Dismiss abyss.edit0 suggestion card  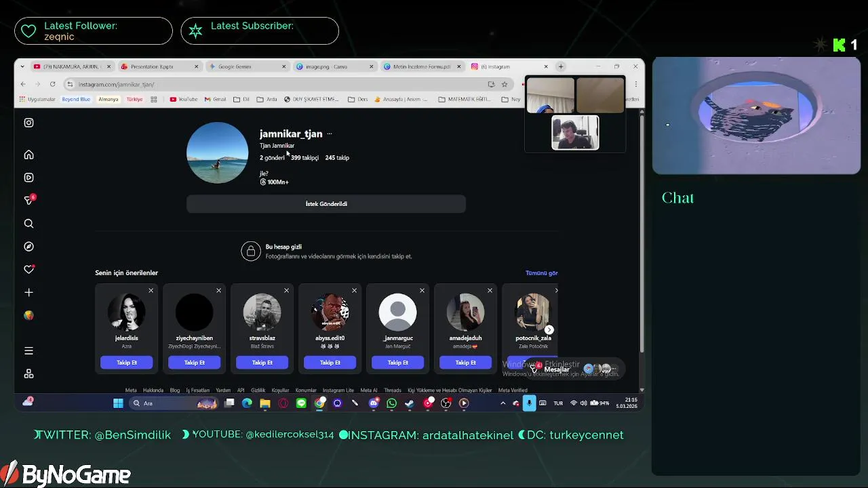pyautogui.click(x=354, y=290)
